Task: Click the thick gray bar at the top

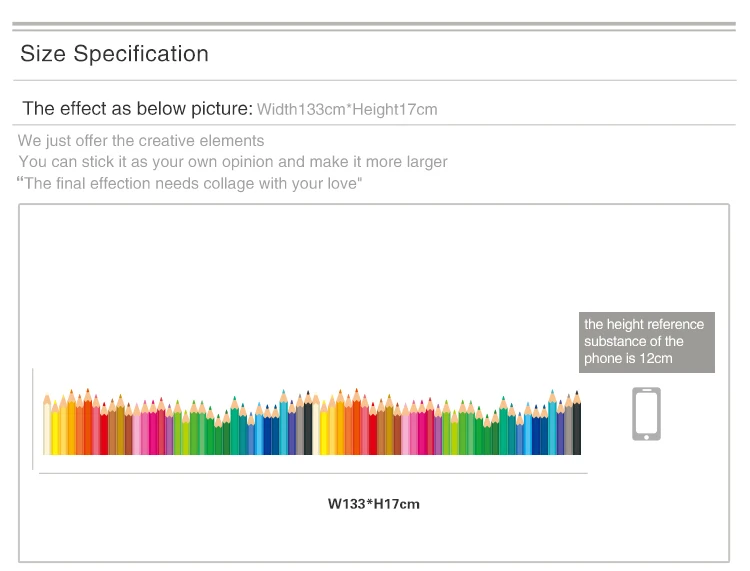Action: [x=374, y=24]
